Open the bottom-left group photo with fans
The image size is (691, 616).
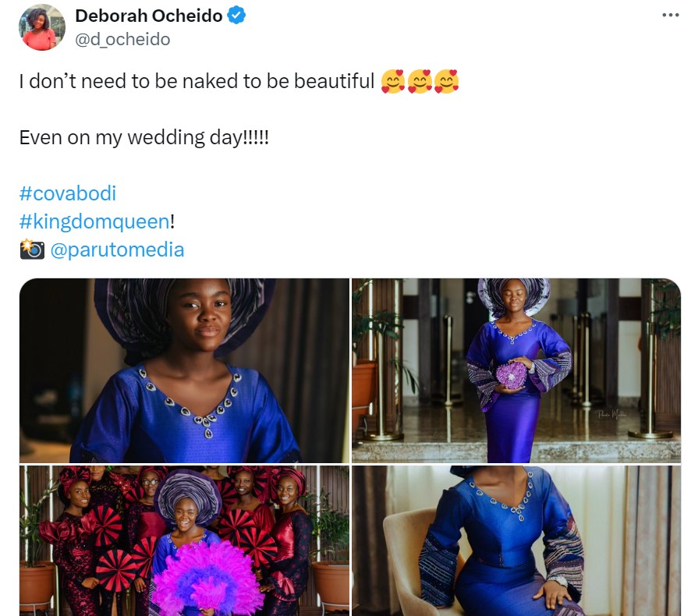184,540
